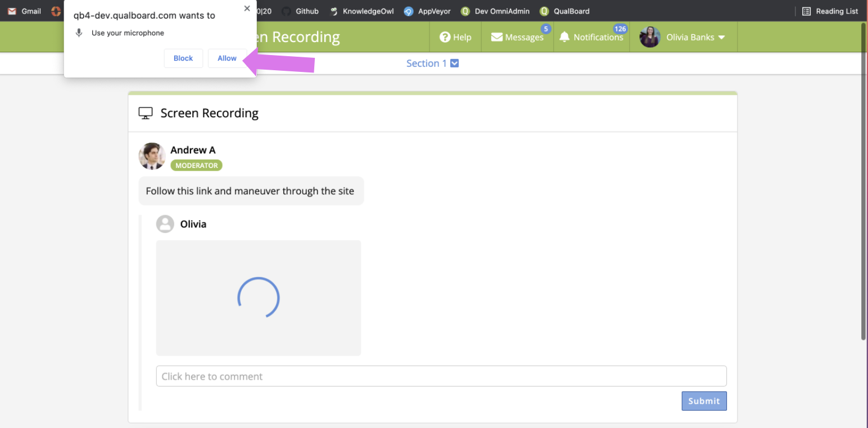Focus the 'Click here to comment' field
868x428 pixels.
coord(441,376)
